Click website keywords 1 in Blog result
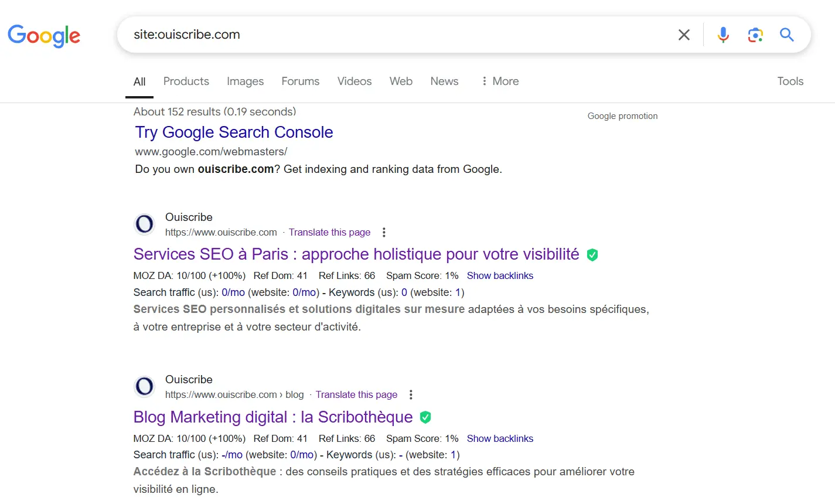The image size is (835, 504). (453, 455)
